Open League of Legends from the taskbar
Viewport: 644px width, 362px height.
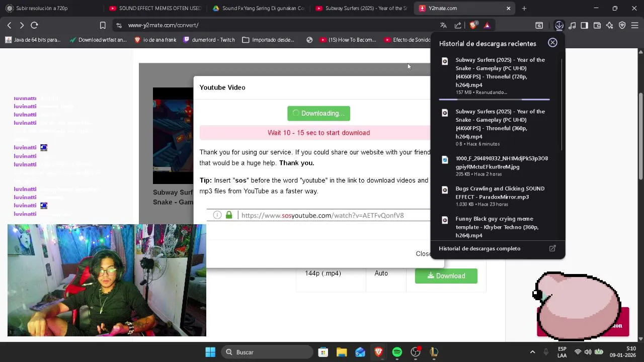tap(434, 352)
